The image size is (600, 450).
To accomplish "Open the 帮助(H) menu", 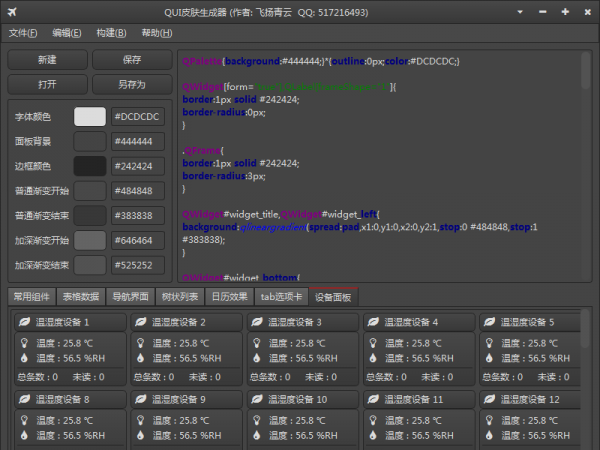I will click(x=156, y=33).
